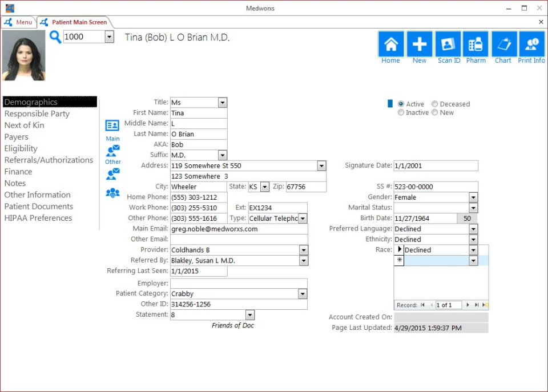The image size is (548, 392).
Task: Select the Main contact card icon
Action: coord(112,125)
